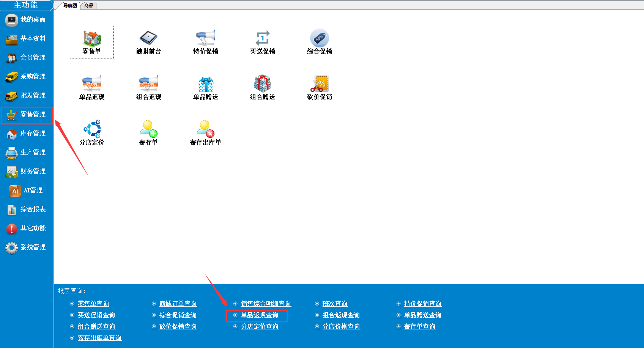The image size is (644, 348).
Task: Open 单品赠送 blue gift box
Action: click(x=206, y=88)
